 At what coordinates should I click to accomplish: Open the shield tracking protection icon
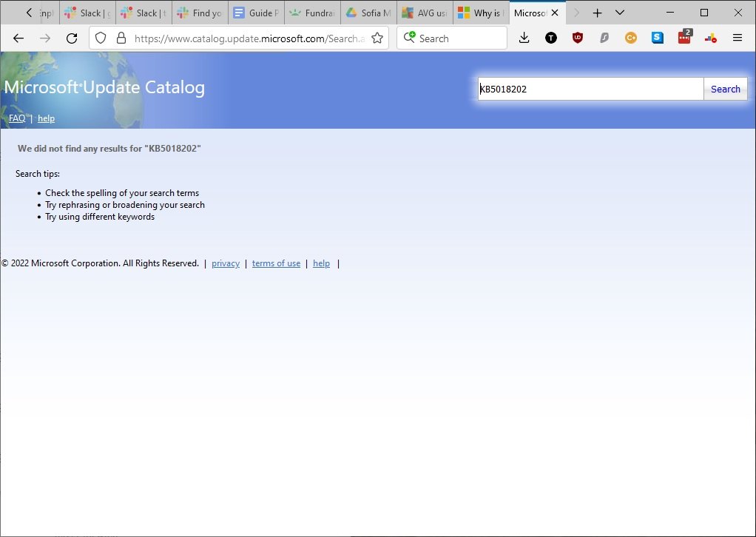coord(101,38)
